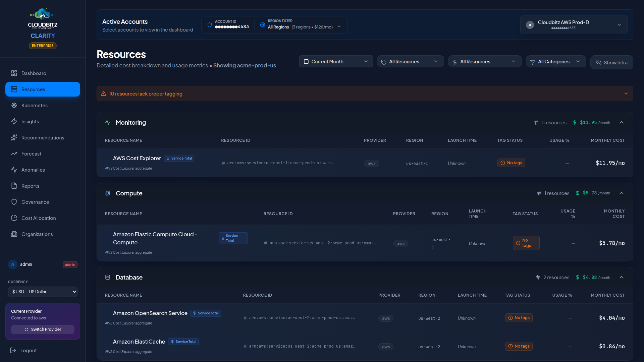Screen dimensions: 644x362
Task: Click the Switch Provider button
Action: (x=43, y=329)
